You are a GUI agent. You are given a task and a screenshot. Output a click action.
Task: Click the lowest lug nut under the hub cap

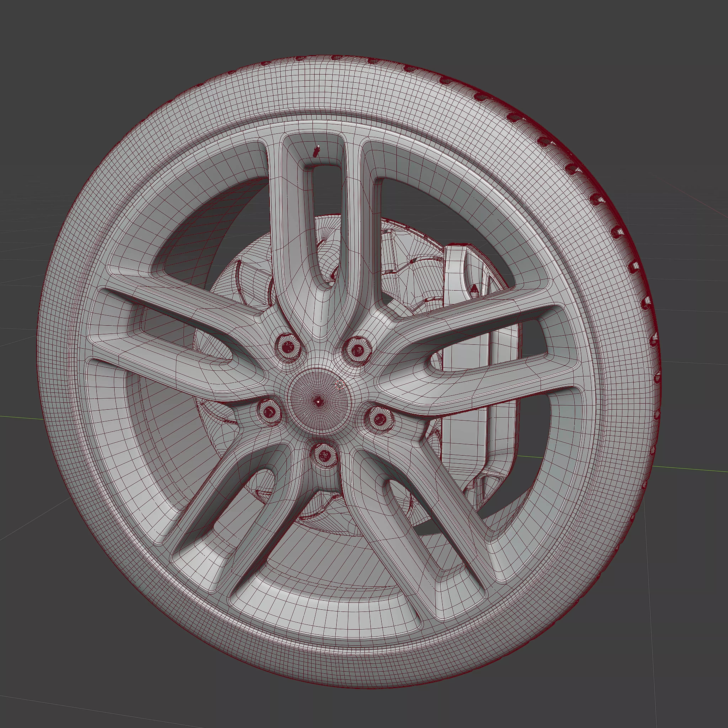click(324, 456)
